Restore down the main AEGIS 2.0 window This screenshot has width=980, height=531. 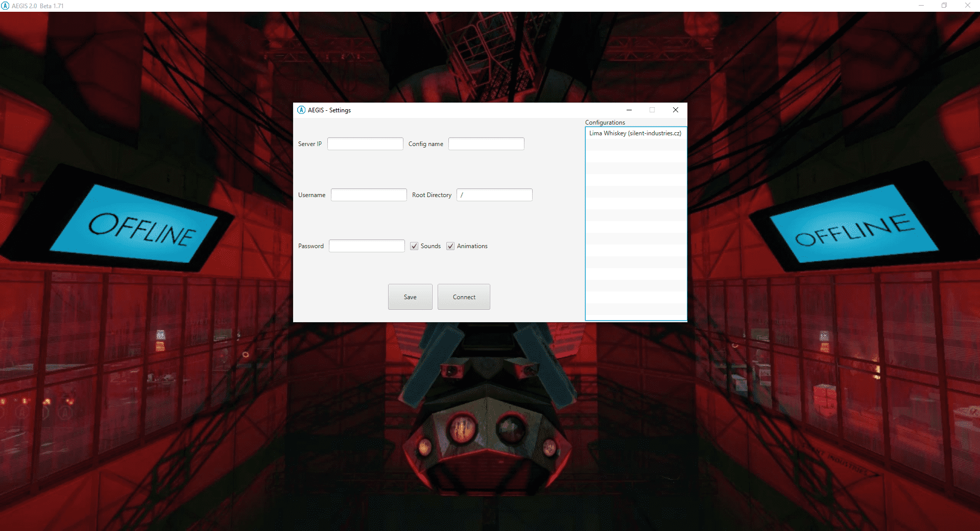[944, 6]
